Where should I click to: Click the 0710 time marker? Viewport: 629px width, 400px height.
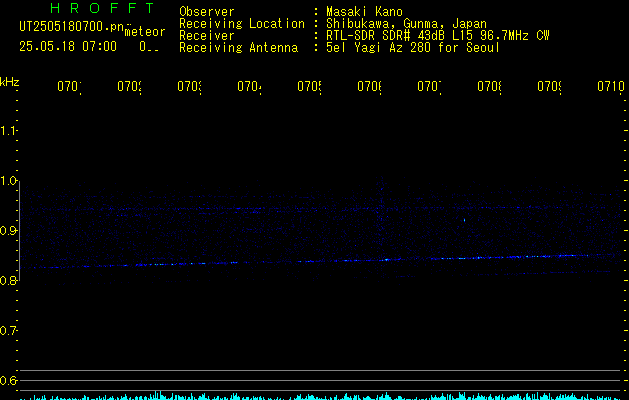611,87
